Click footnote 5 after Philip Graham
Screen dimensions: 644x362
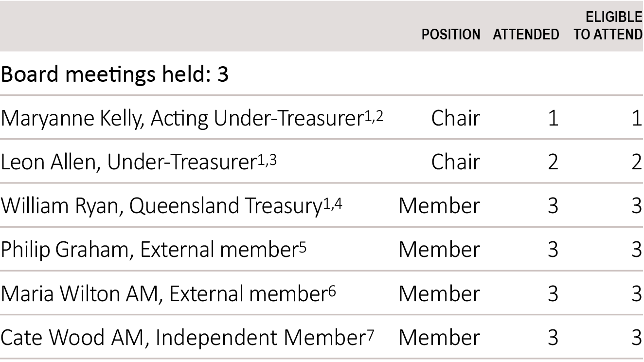pos(303,248)
